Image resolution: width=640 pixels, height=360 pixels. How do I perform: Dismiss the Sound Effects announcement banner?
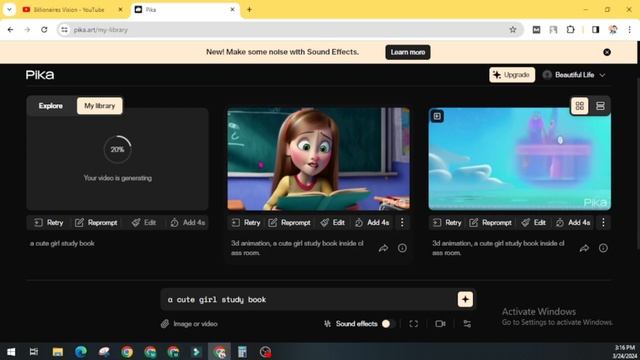(x=607, y=52)
